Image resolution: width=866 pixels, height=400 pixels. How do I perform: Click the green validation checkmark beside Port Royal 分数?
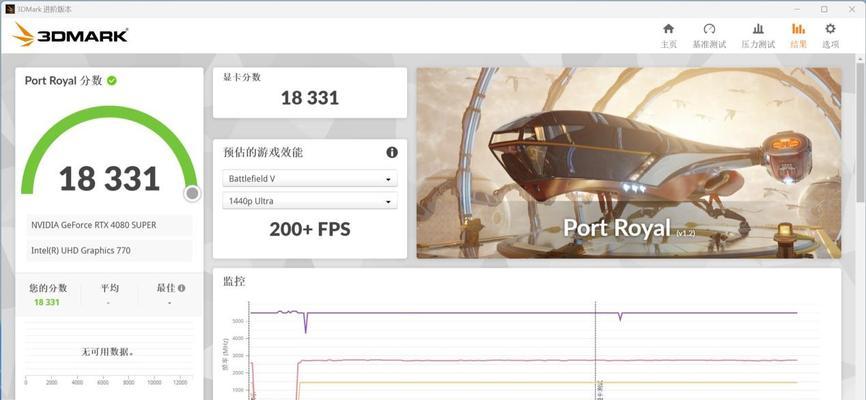coord(112,81)
